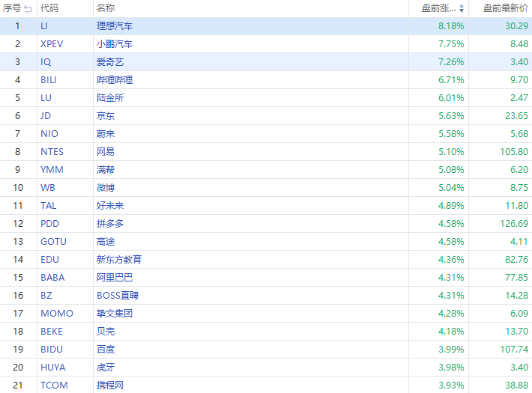
Task: Click the 38.88 latest price value
Action: coord(517,386)
